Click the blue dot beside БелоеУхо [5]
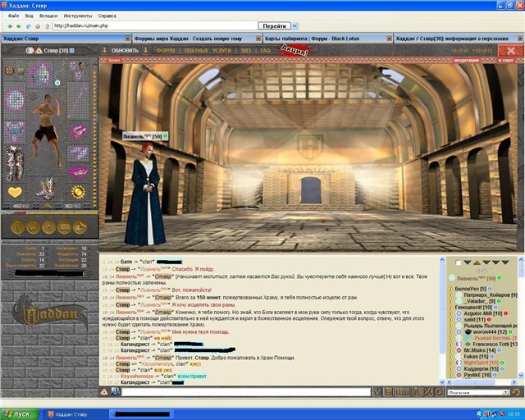The width and height of the screenshot is (525, 420). tap(490, 289)
